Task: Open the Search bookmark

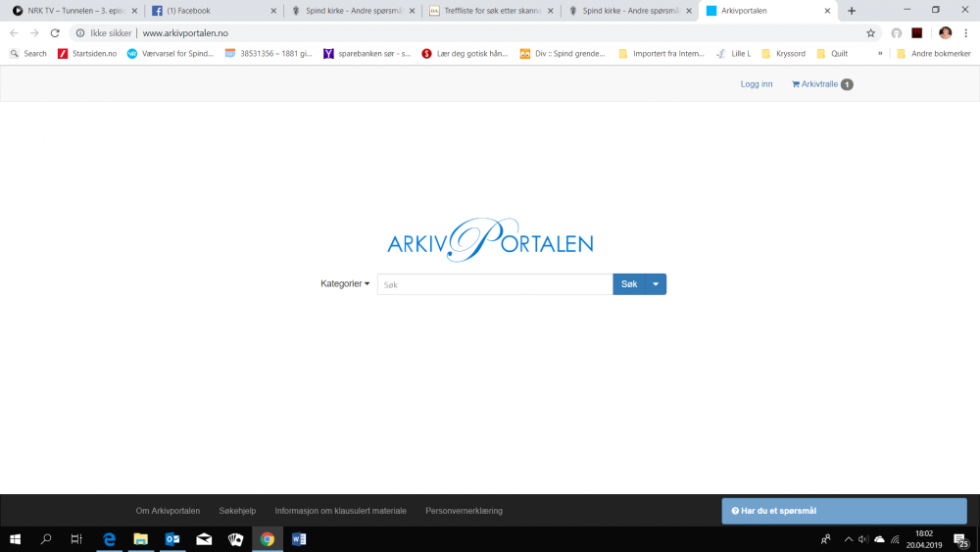Action: 28,54
